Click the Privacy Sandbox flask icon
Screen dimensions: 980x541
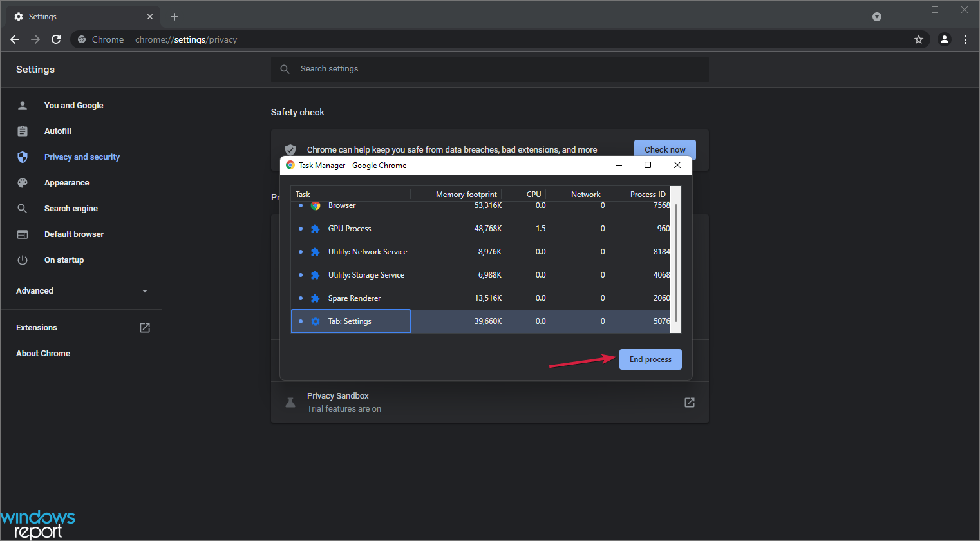pos(290,403)
